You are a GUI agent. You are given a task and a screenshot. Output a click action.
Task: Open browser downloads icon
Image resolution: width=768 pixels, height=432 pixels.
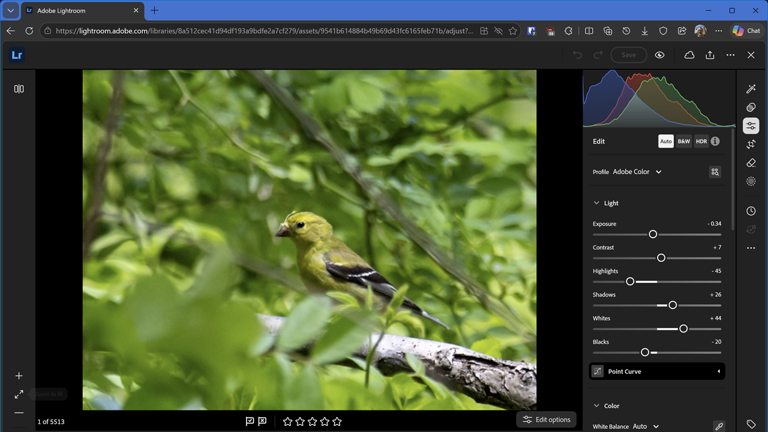(645, 31)
